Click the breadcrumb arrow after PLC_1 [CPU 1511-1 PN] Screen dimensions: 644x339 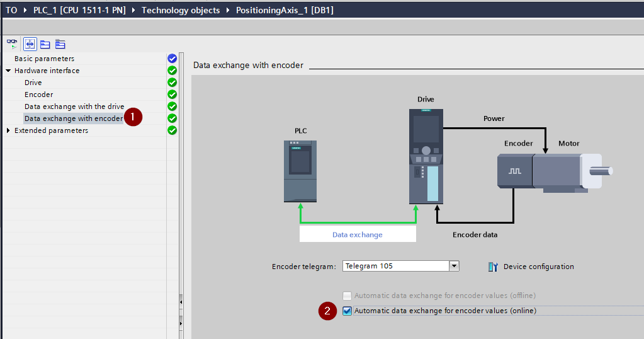coord(133,10)
